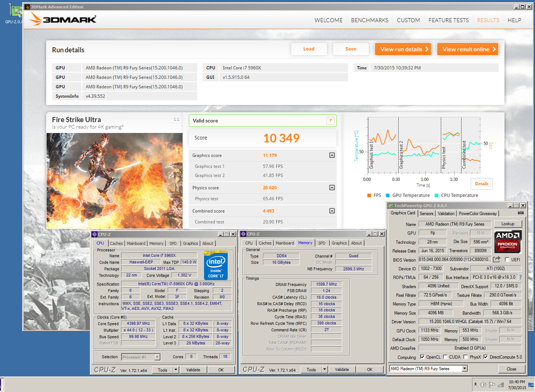Click OK in the CPU-Z CPU window
Viewport: 535px width, 392px height.
tap(221, 370)
